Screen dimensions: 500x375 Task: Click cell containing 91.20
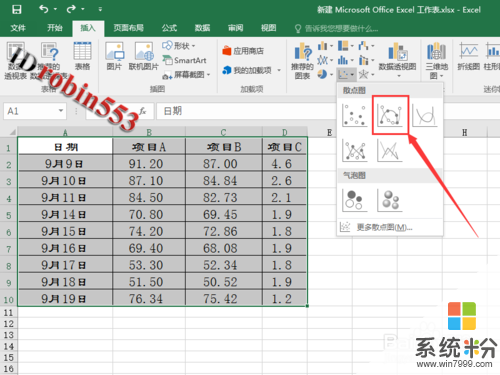[x=149, y=163]
